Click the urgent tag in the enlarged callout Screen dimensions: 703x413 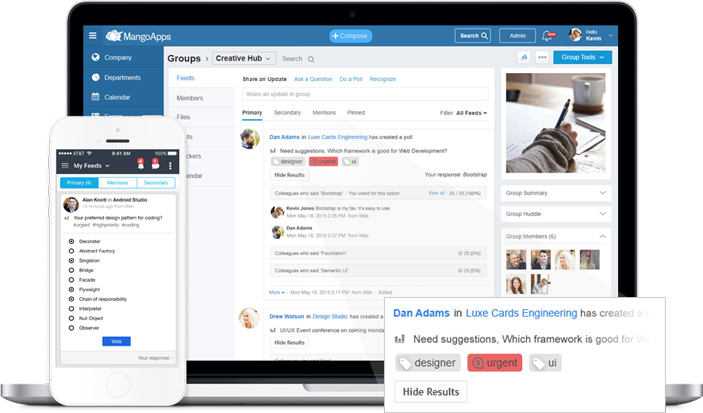pos(495,363)
